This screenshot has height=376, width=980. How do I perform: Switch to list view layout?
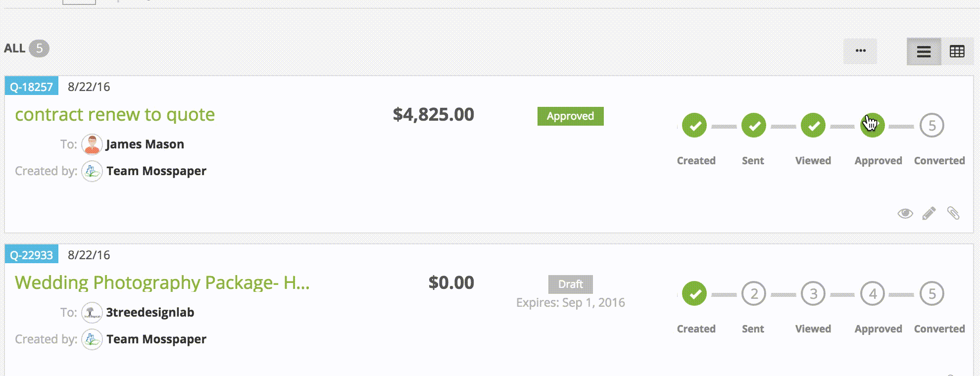[924, 51]
